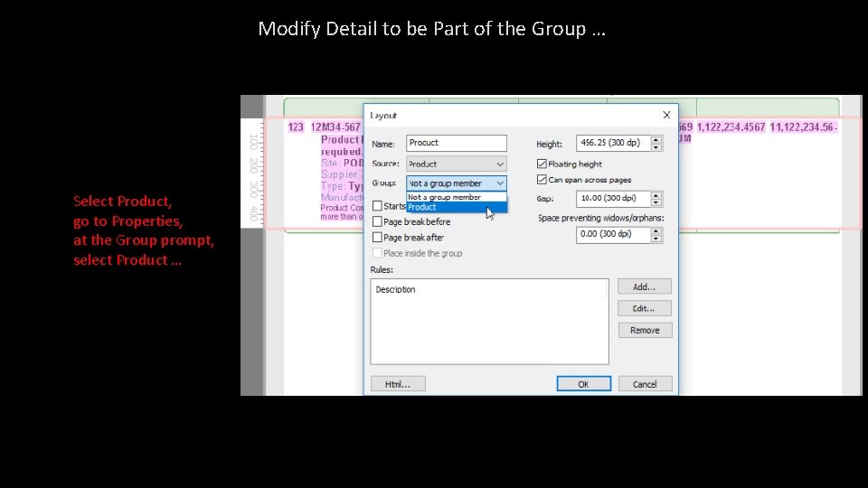This screenshot has width=868, height=488.
Task: Decrease widows/orphans space with down arrow
Action: point(656,238)
